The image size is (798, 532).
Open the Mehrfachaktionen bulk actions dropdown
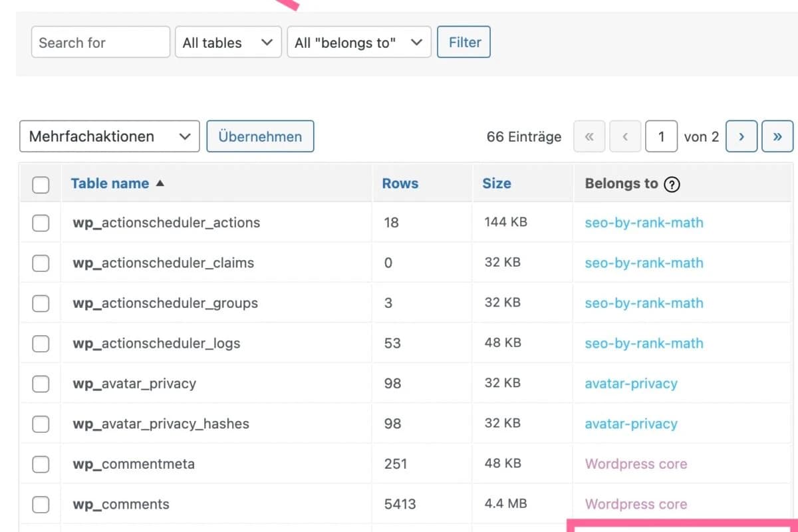point(110,136)
